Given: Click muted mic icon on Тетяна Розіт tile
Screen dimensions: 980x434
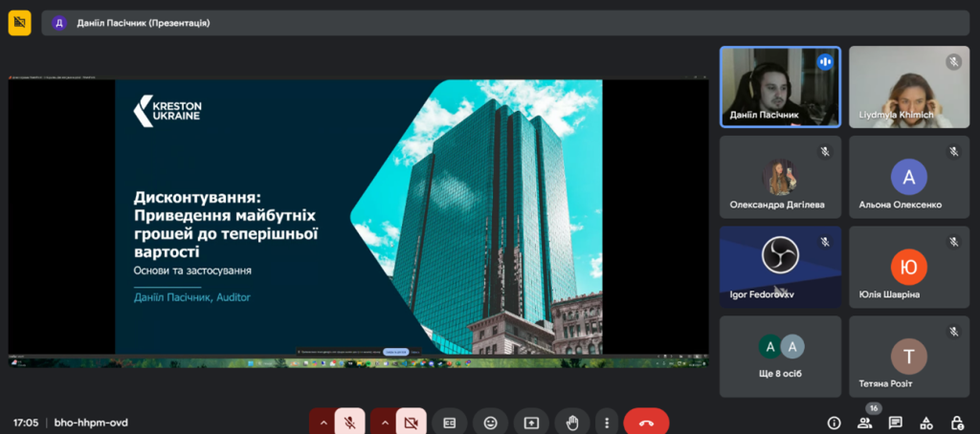Looking at the screenshot, I should pos(954,331).
